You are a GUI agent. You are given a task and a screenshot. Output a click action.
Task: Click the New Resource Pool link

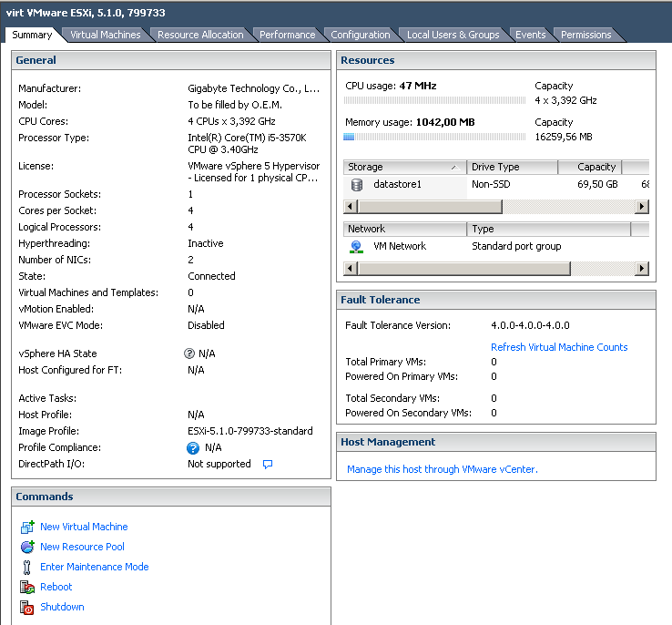tap(82, 547)
